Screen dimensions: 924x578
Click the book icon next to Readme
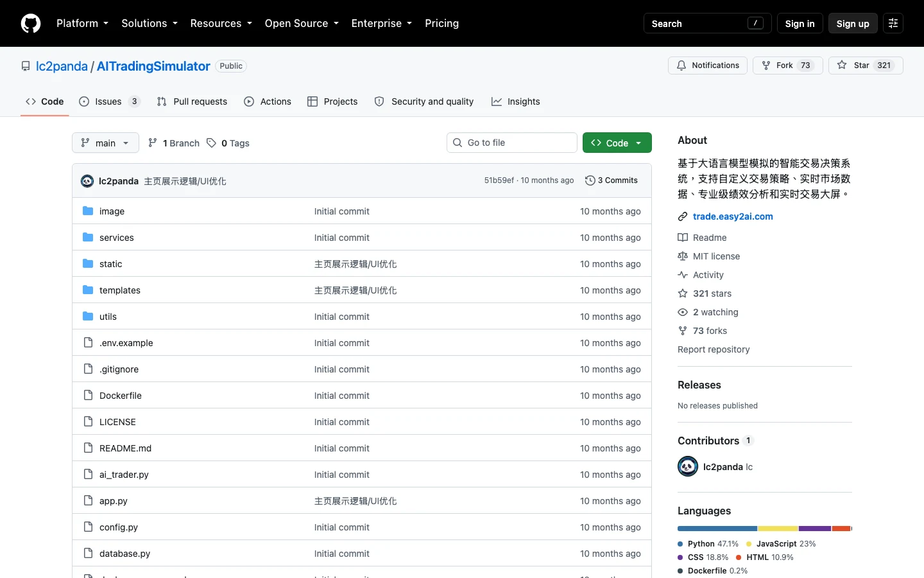pyautogui.click(x=683, y=238)
